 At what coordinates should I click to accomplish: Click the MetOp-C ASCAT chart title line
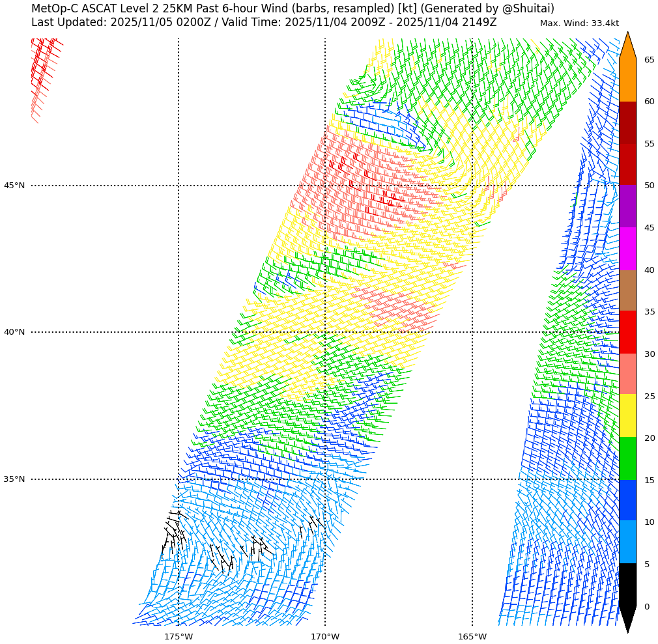(x=293, y=9)
